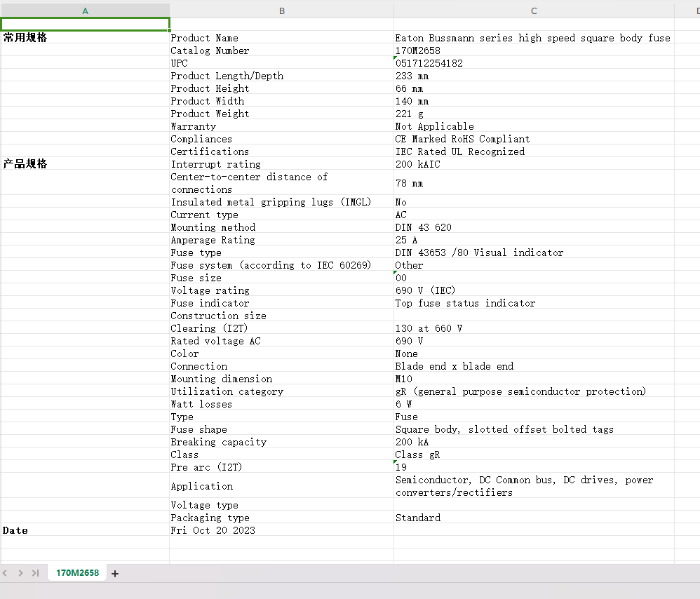
Task: Select 'Square body, slotted offset bolted tags'
Action: click(534, 429)
